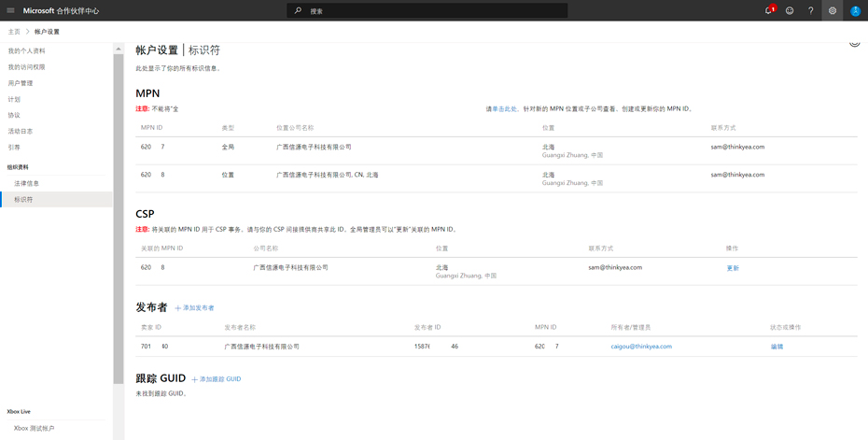This screenshot has width=868, height=440.
Task: Click 所有者/管理员 column header
Action: [x=631, y=328]
